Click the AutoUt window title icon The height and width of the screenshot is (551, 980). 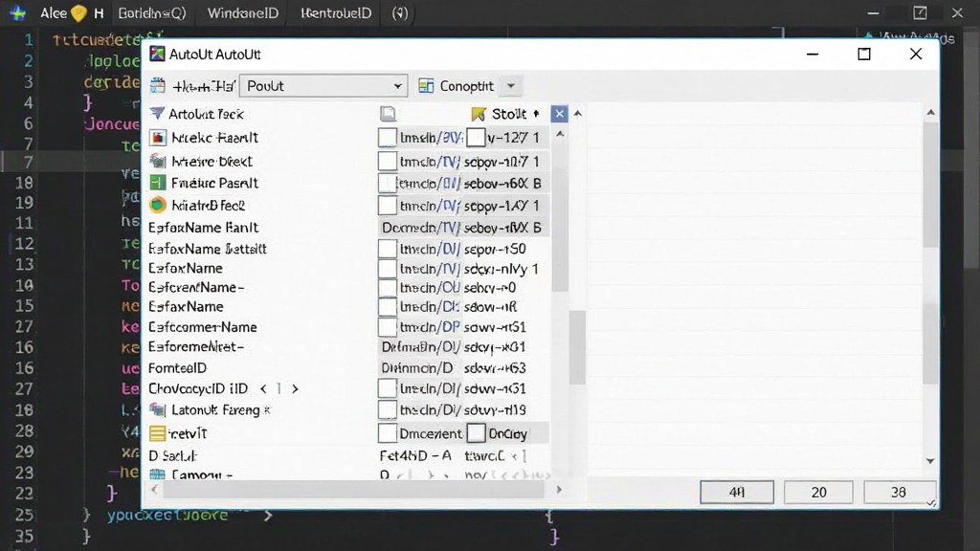pyautogui.click(x=157, y=54)
